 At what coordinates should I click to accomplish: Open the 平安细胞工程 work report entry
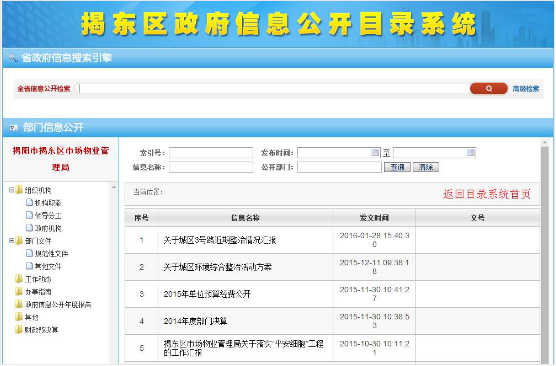click(243, 348)
